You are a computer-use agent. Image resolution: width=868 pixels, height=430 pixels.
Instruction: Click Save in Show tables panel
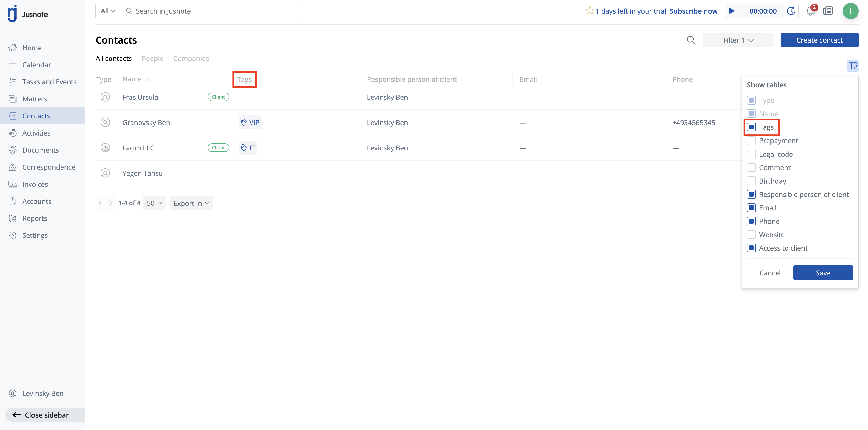tap(823, 273)
